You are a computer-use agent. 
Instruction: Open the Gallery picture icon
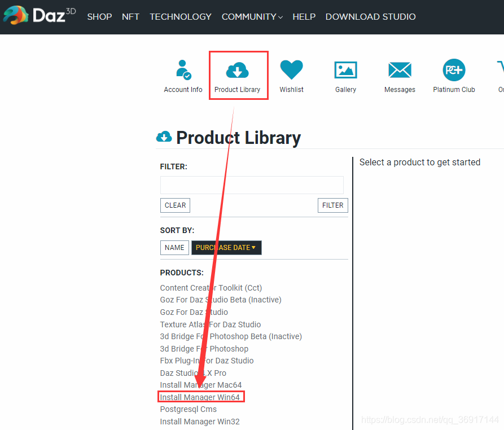tap(345, 70)
